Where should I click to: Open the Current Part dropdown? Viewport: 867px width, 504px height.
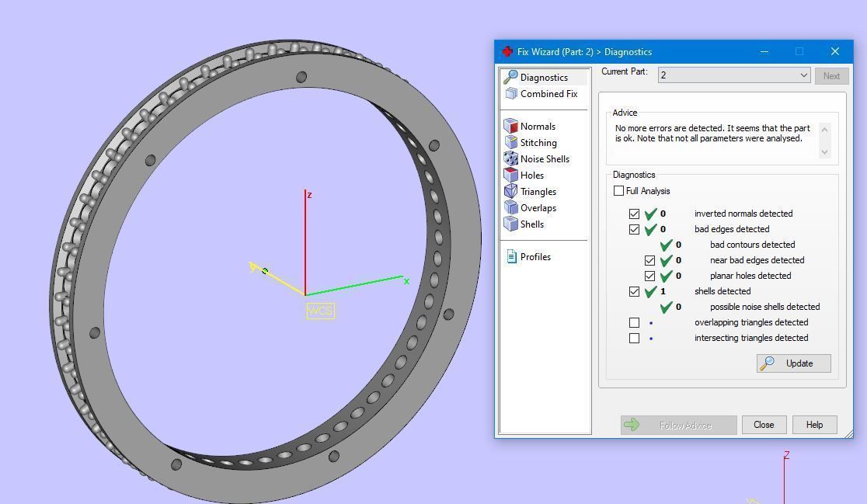[733, 75]
